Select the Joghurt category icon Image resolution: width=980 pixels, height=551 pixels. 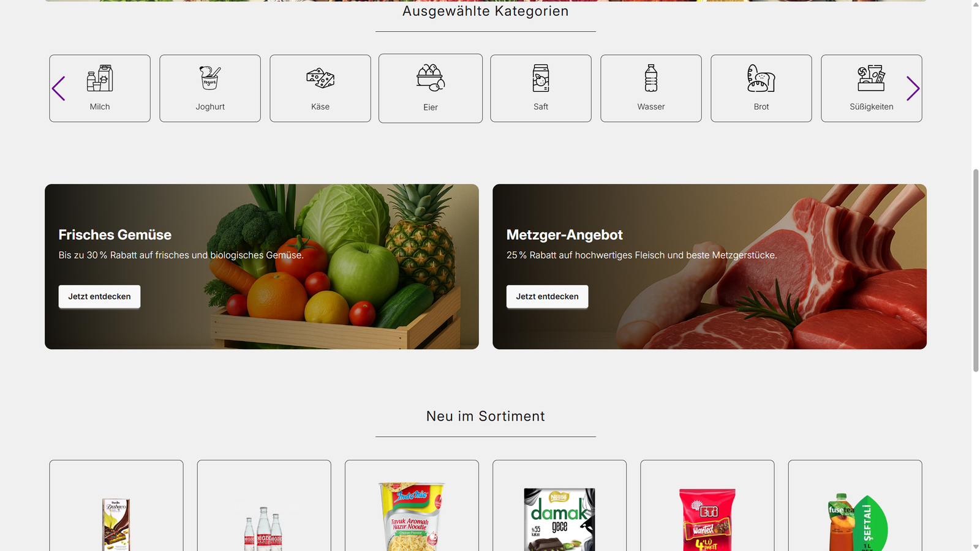210,78
